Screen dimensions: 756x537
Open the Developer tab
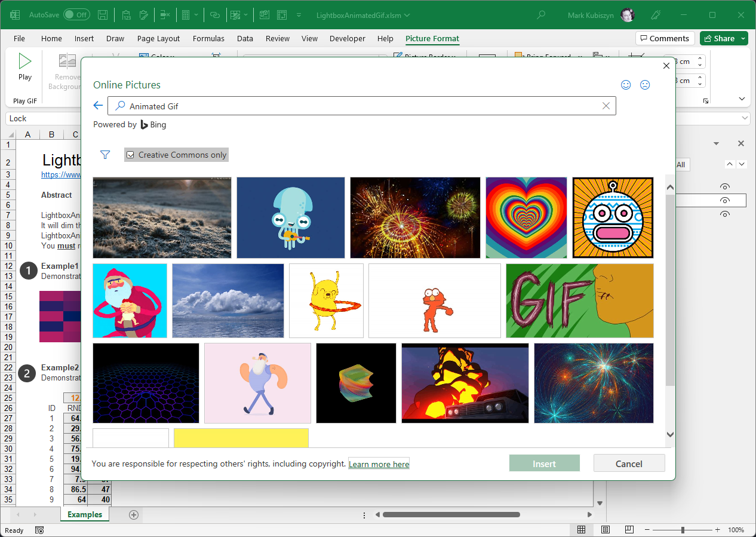point(347,39)
